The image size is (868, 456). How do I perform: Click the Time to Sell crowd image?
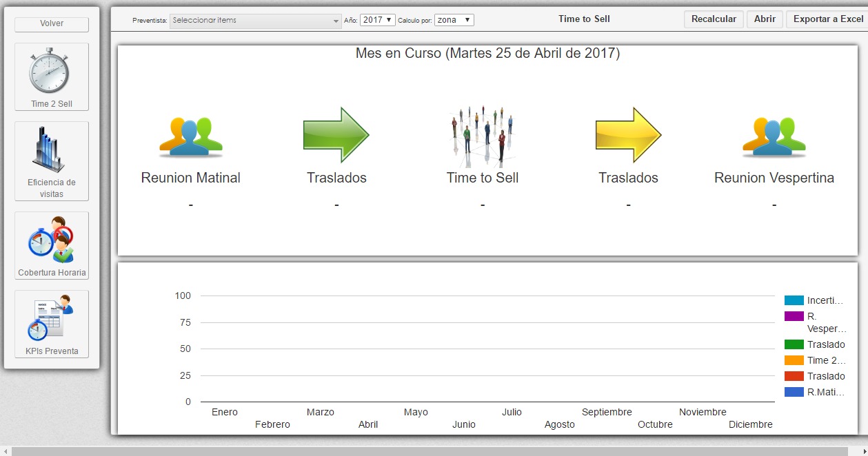pos(483,136)
